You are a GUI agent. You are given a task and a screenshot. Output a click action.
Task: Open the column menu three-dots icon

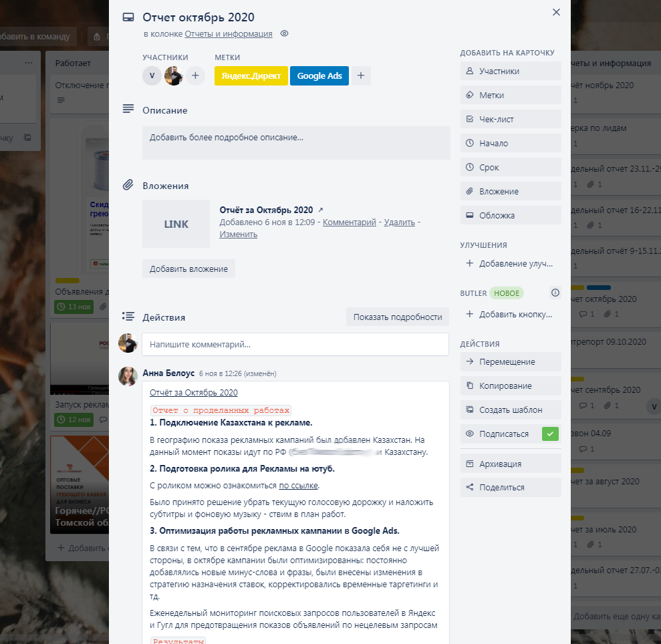[28, 63]
